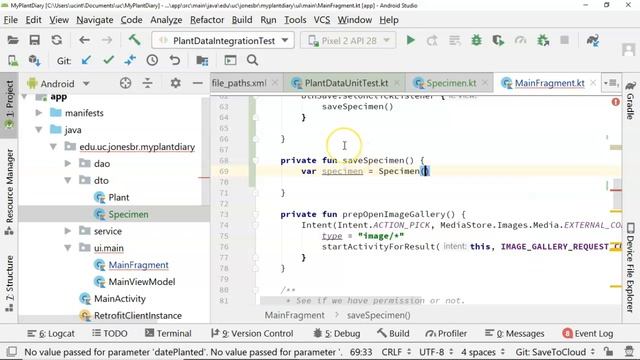Click the Run with Coverage shield icon
This screenshot has width=640, height=360.
click(x=498, y=40)
